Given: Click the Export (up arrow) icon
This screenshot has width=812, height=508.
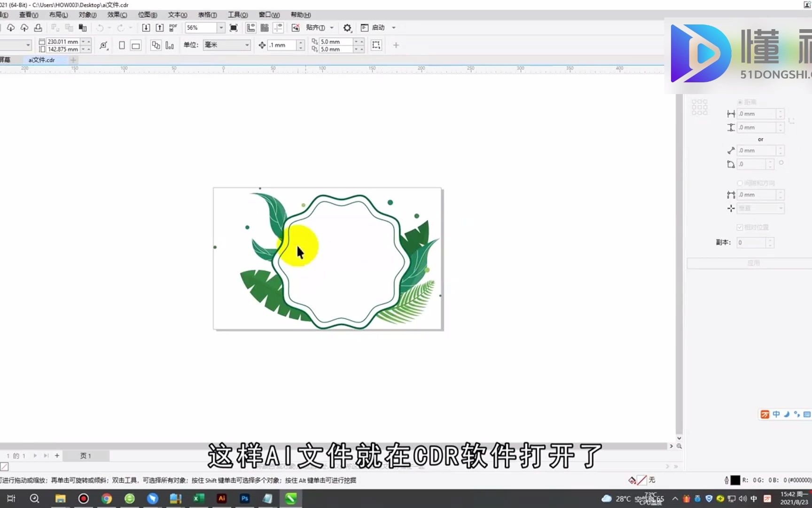Looking at the screenshot, I should [160, 28].
